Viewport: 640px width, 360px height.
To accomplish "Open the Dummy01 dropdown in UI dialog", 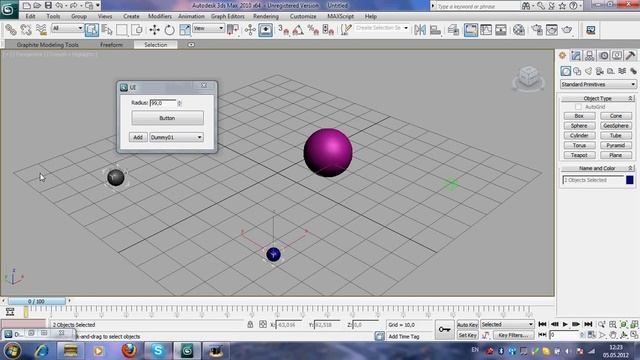I will [176, 138].
